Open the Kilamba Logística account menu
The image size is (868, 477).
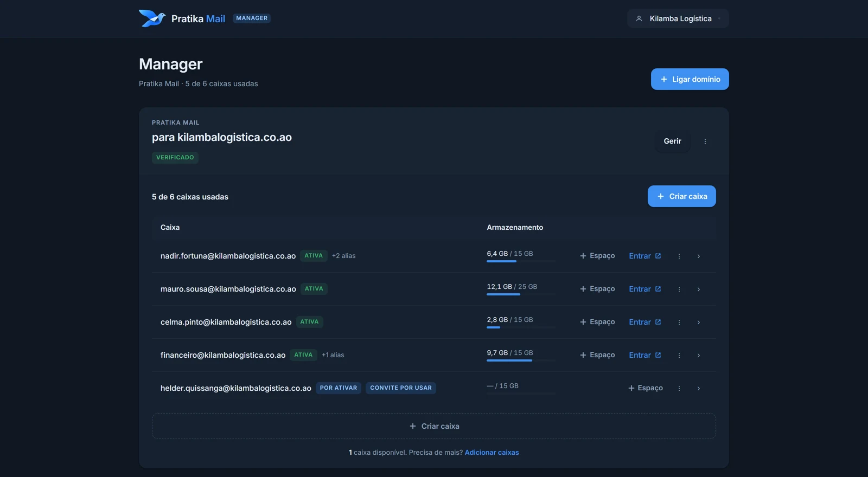tap(678, 18)
